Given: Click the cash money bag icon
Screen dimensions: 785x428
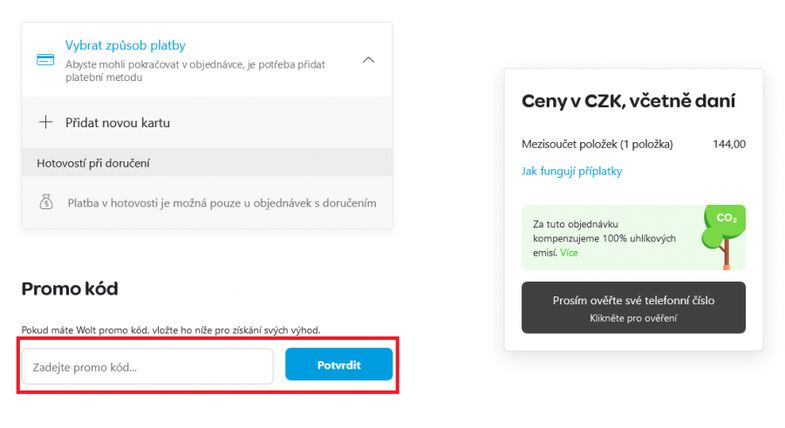Looking at the screenshot, I should click(46, 202).
